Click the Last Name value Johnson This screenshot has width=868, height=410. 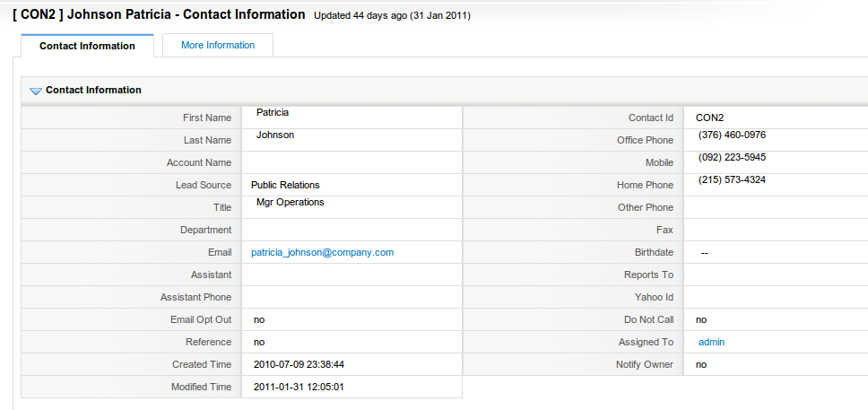tap(274, 135)
